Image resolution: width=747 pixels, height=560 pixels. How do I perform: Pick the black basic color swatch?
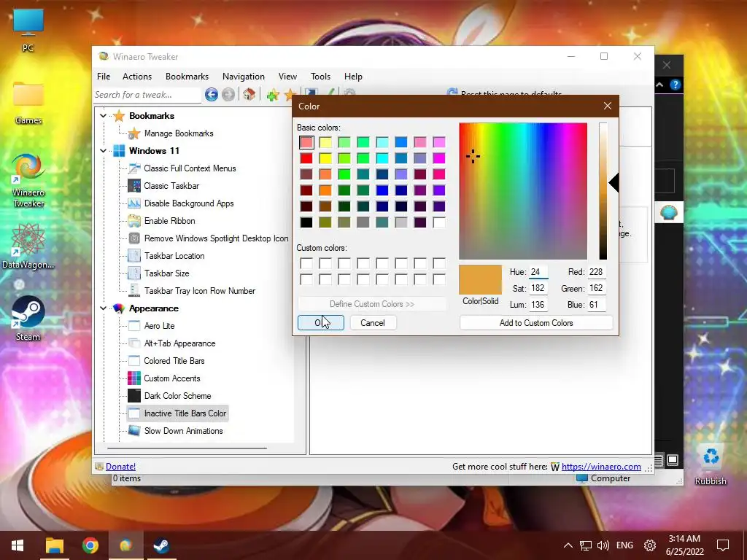click(x=306, y=222)
